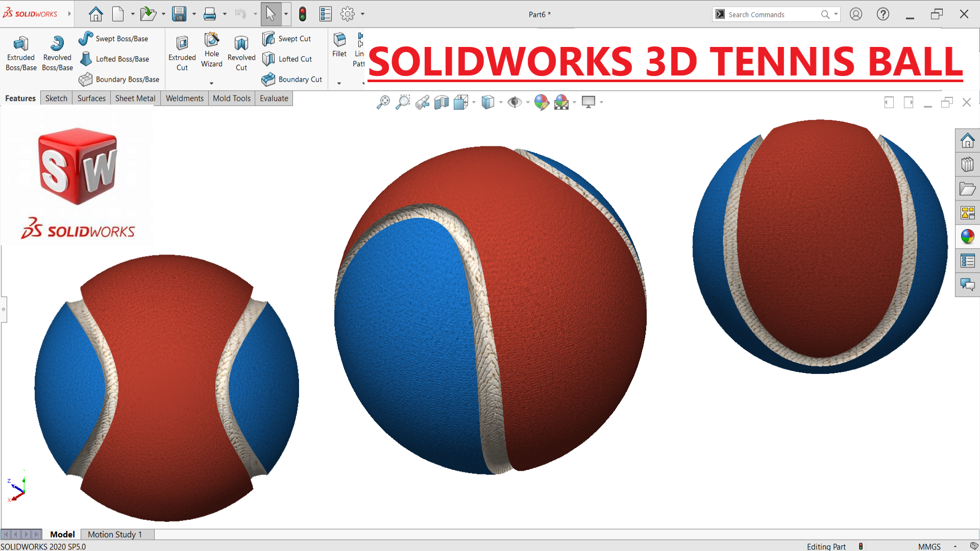This screenshot has width=980, height=551.
Task: Change units via the MMGS selector
Action: (930, 546)
